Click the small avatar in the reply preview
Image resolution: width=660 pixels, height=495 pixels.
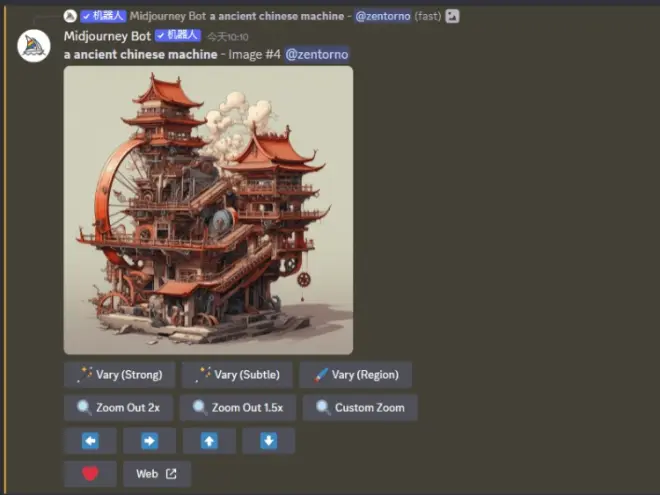pos(69,16)
